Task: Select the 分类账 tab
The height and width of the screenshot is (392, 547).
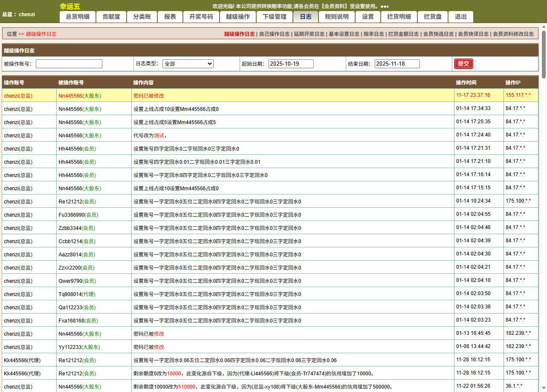Action: pyautogui.click(x=142, y=17)
